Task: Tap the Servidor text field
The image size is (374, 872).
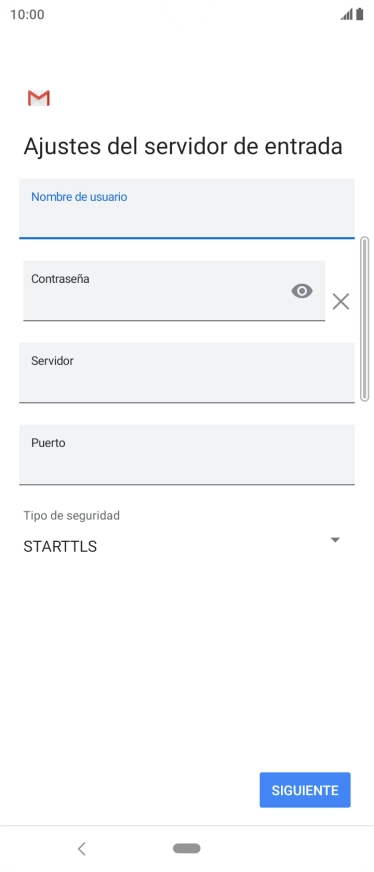Action: 187,373
